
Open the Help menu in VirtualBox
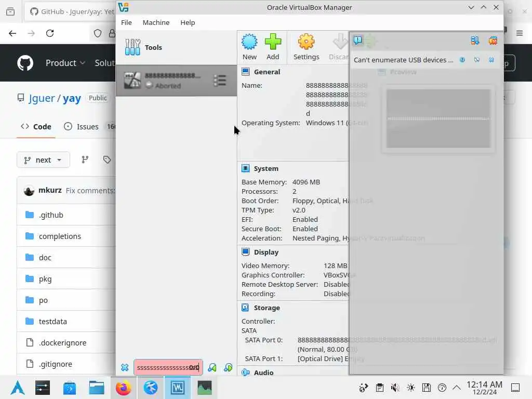coord(188,22)
